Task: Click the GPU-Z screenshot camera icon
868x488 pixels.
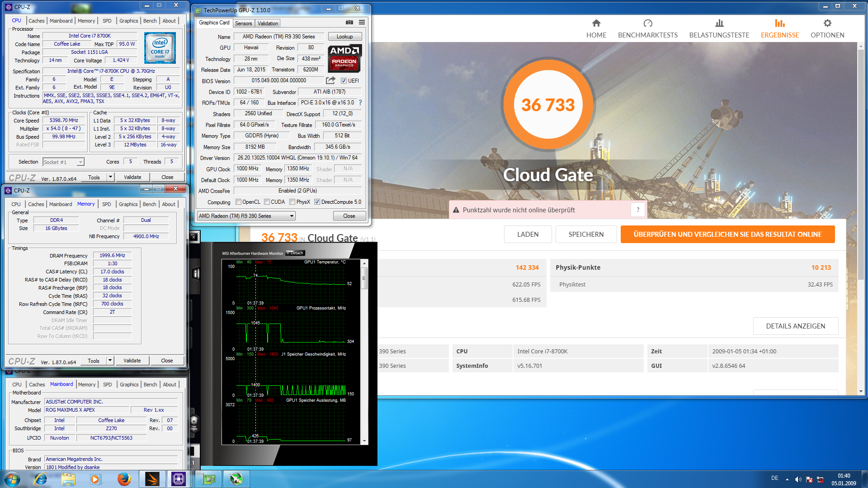Action: 349,22
